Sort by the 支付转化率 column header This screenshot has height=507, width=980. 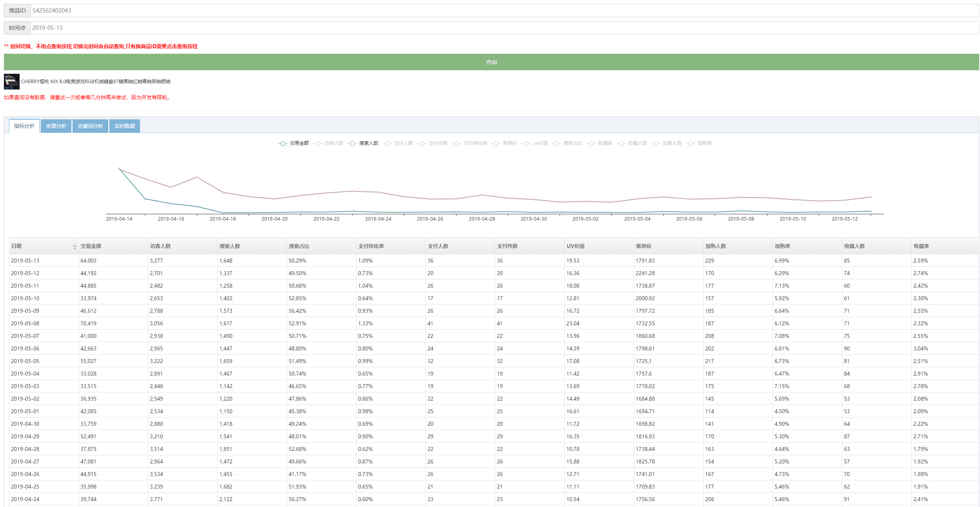tap(391, 246)
